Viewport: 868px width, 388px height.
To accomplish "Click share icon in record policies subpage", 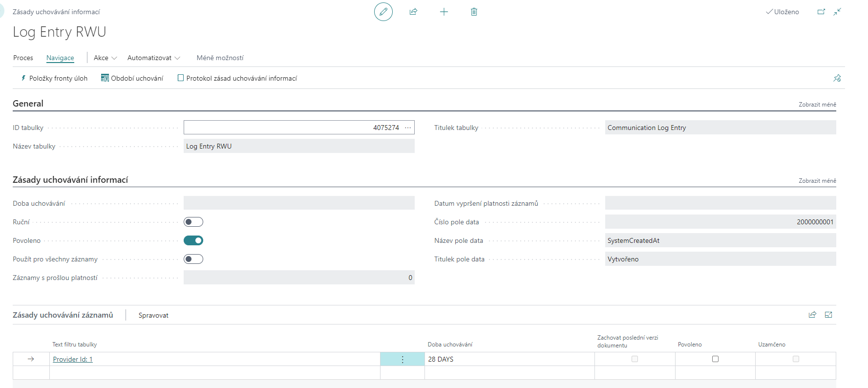I will coord(812,315).
